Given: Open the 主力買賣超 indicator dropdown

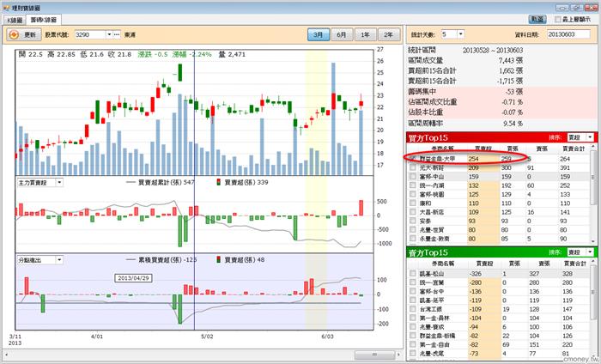Looking at the screenshot, I should [59, 183].
